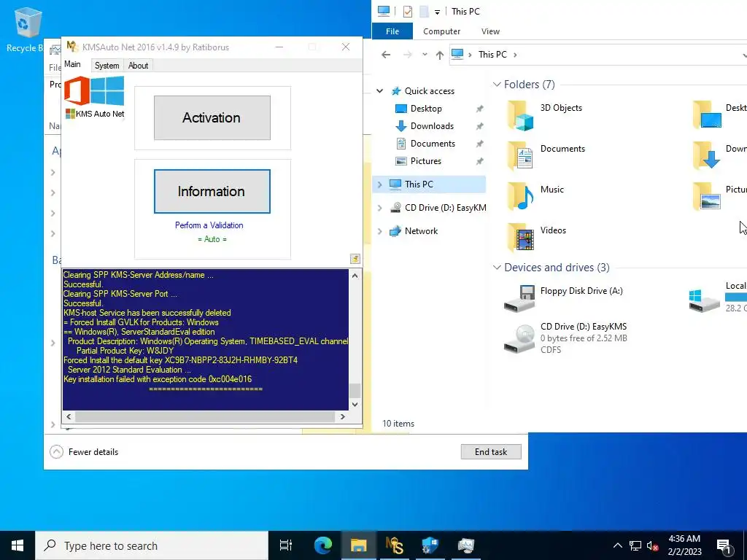Select Pictures in the navigation pane
The width and height of the screenshot is (747, 560).
coord(425,161)
